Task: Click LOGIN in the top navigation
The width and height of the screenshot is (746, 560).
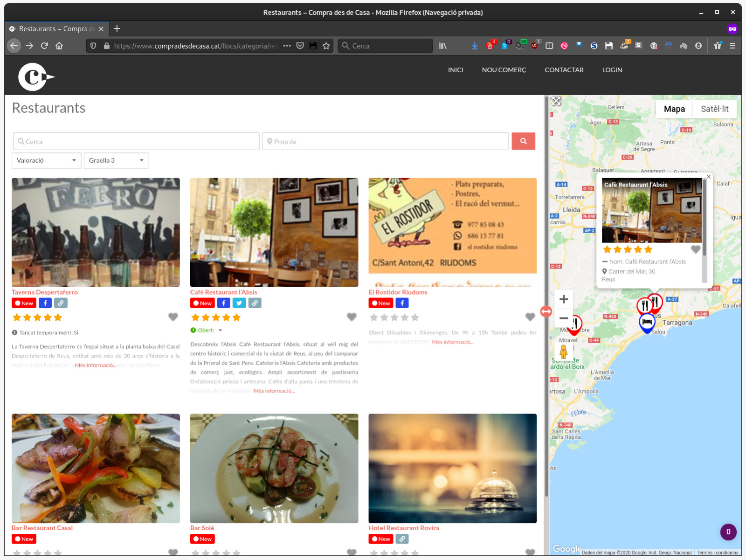Action: pos(612,70)
